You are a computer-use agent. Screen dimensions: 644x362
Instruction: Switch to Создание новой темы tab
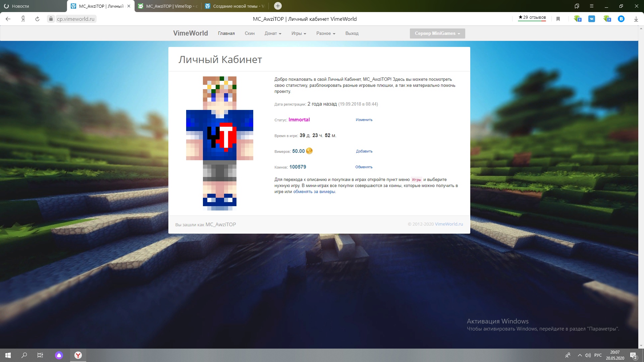coord(235,6)
